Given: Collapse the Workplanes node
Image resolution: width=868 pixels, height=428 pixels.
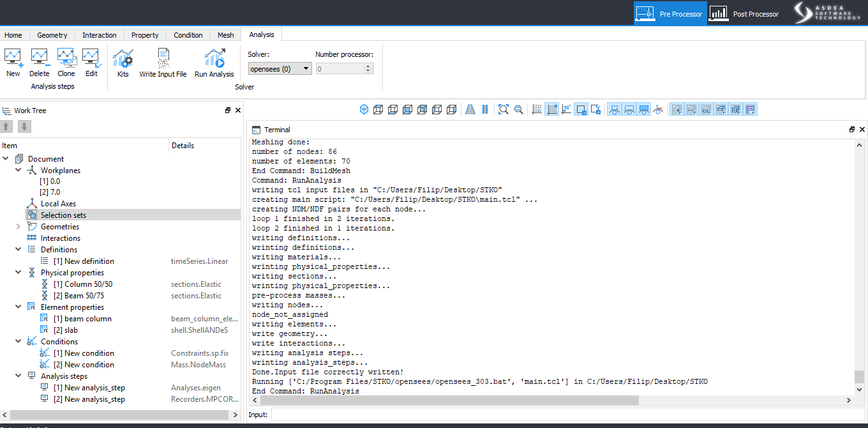Looking at the screenshot, I should click(x=19, y=171).
